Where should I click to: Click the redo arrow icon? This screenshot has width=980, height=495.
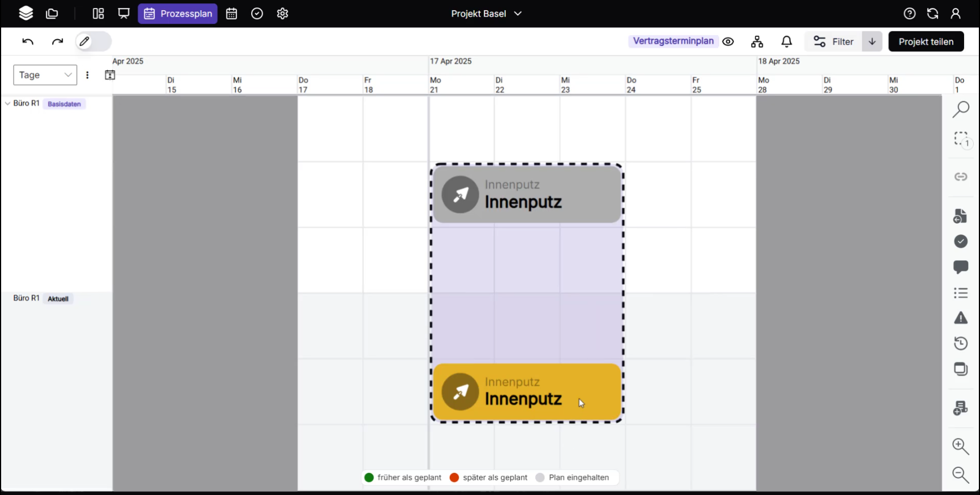[x=57, y=41]
